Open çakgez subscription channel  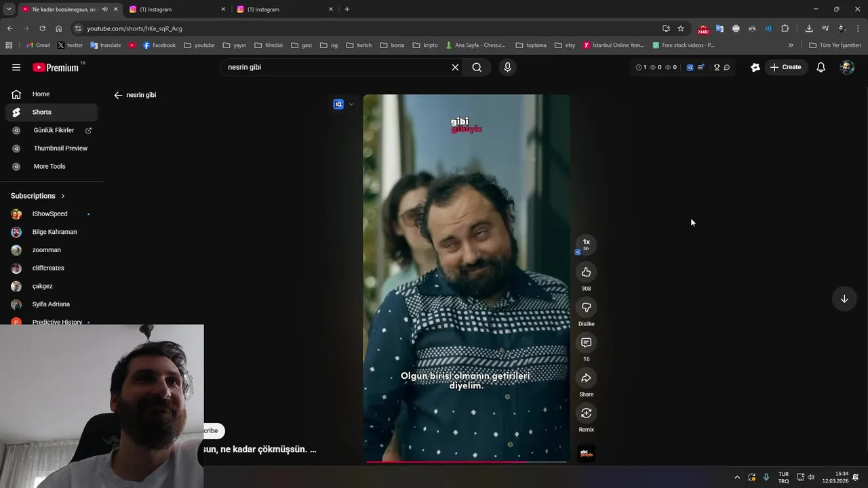[52, 286]
